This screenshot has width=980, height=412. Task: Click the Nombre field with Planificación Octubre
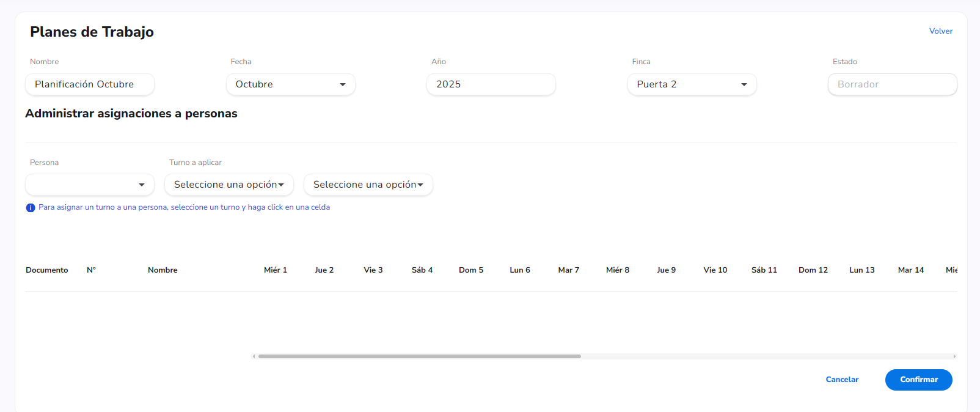[90, 84]
